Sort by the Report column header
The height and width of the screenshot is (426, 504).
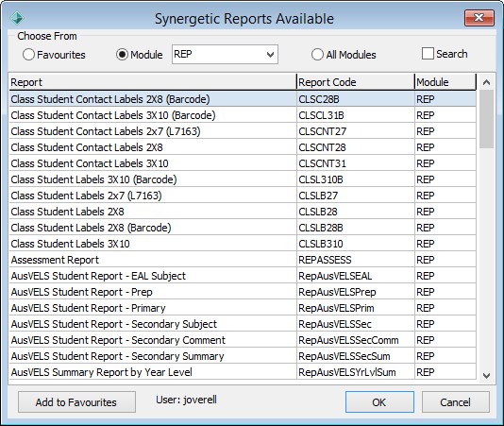pyautogui.click(x=153, y=82)
